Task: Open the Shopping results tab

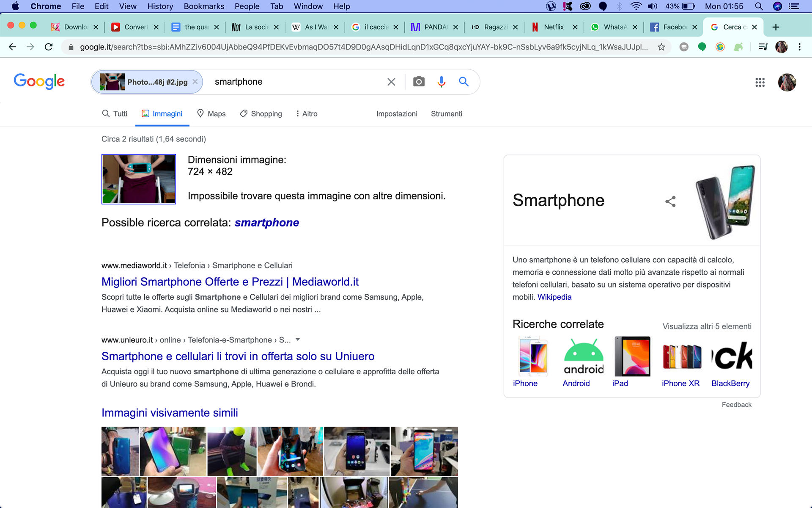Action: click(261, 113)
